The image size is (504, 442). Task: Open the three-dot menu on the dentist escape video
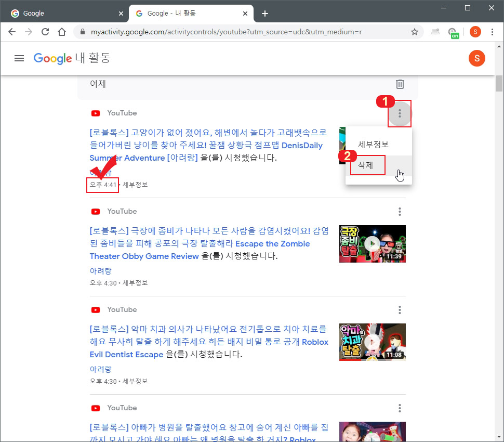click(x=400, y=310)
